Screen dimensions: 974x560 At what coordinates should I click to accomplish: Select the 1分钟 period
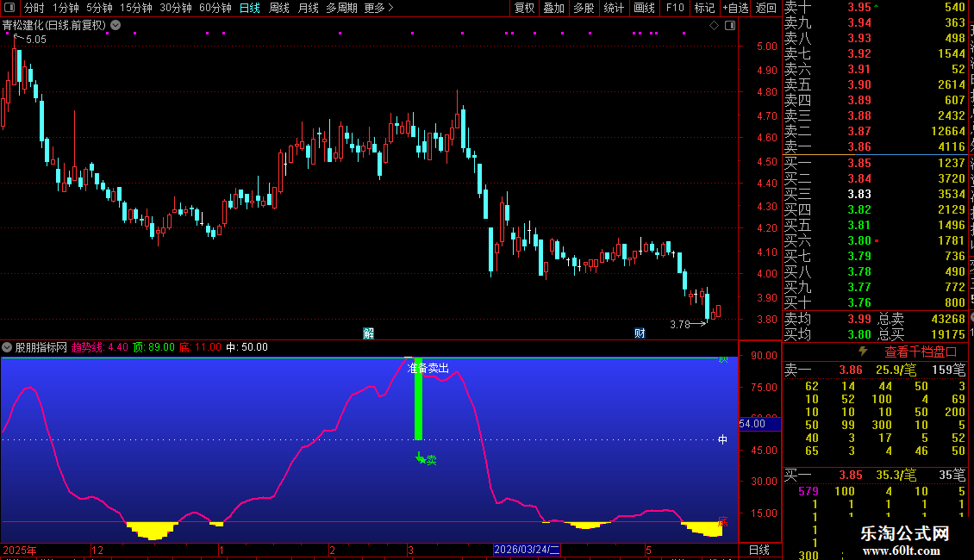tap(66, 8)
